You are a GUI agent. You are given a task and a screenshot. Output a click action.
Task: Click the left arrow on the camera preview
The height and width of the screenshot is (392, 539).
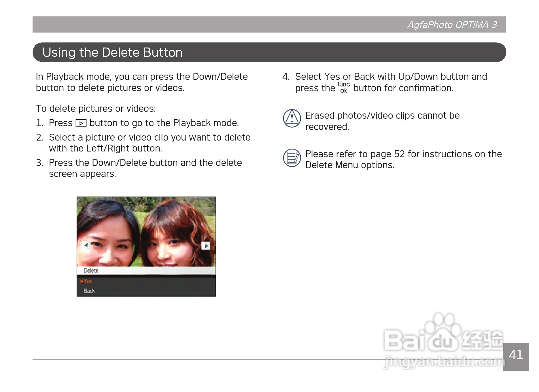[86, 245]
